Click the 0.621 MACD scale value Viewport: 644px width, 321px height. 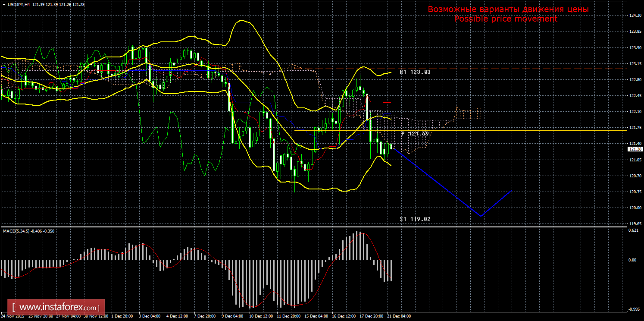click(x=633, y=230)
